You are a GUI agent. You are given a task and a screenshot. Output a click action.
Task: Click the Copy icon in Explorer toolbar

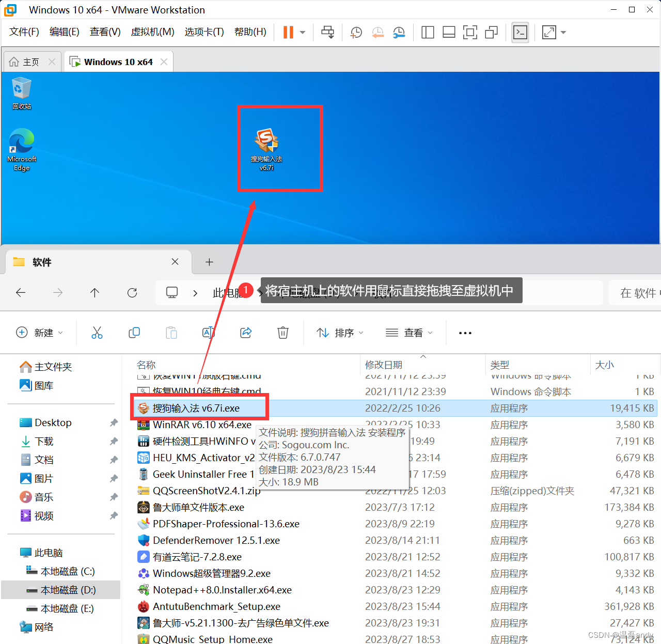134,333
